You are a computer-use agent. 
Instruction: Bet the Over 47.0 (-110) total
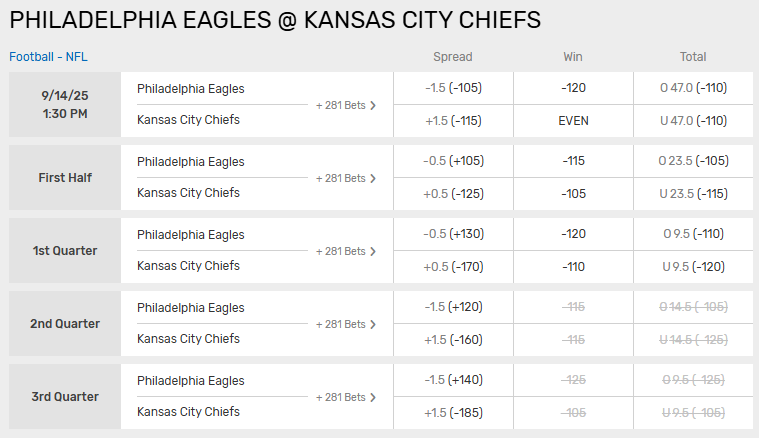[693, 88]
